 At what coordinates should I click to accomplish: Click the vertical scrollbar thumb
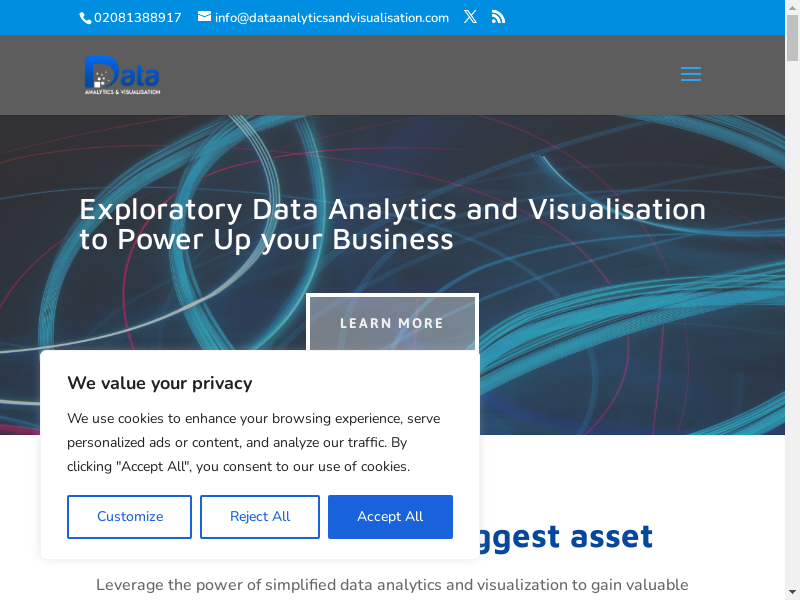[x=792, y=40]
